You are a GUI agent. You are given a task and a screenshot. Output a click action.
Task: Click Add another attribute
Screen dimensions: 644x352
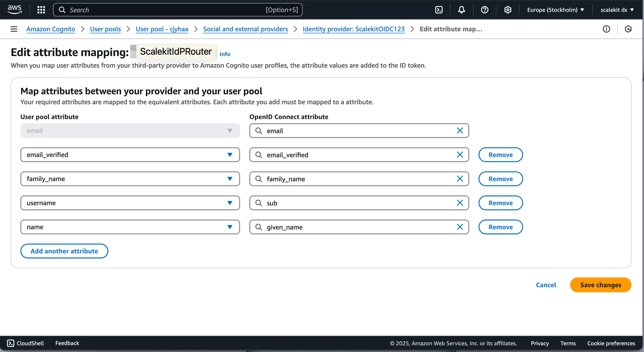point(64,251)
